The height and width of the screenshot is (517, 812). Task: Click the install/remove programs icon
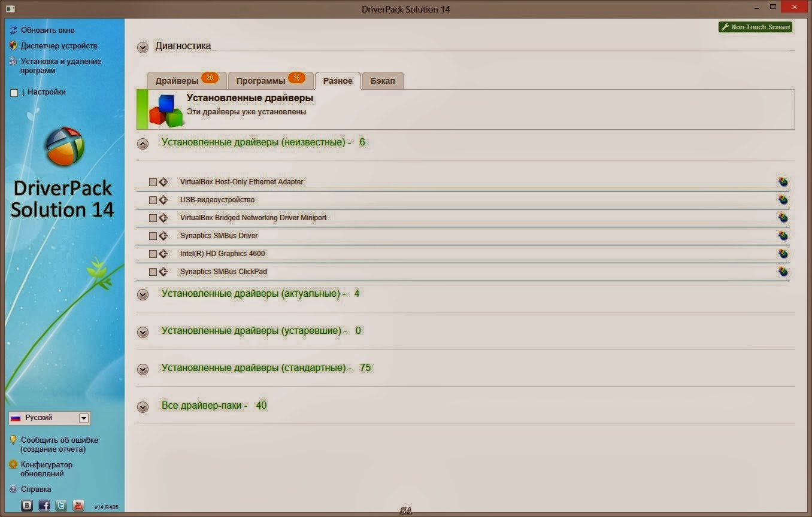(x=13, y=61)
